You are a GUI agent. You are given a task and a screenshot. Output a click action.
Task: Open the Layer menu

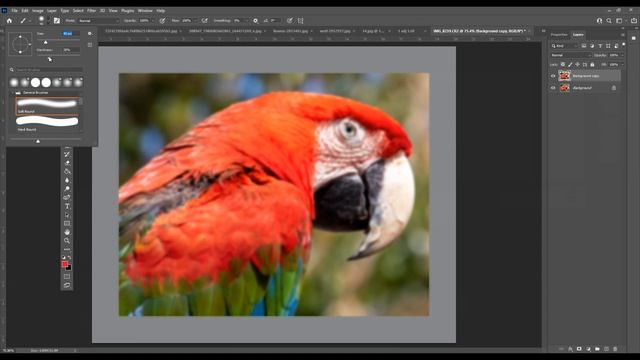point(52,11)
